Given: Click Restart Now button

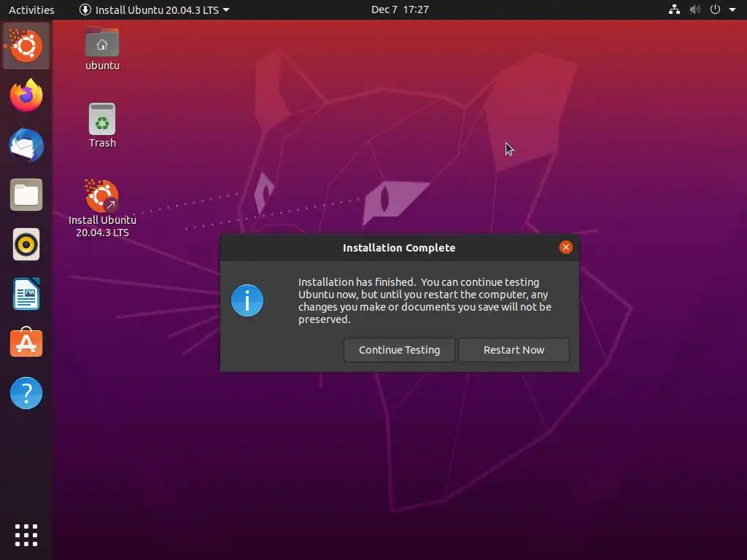Looking at the screenshot, I should [514, 350].
